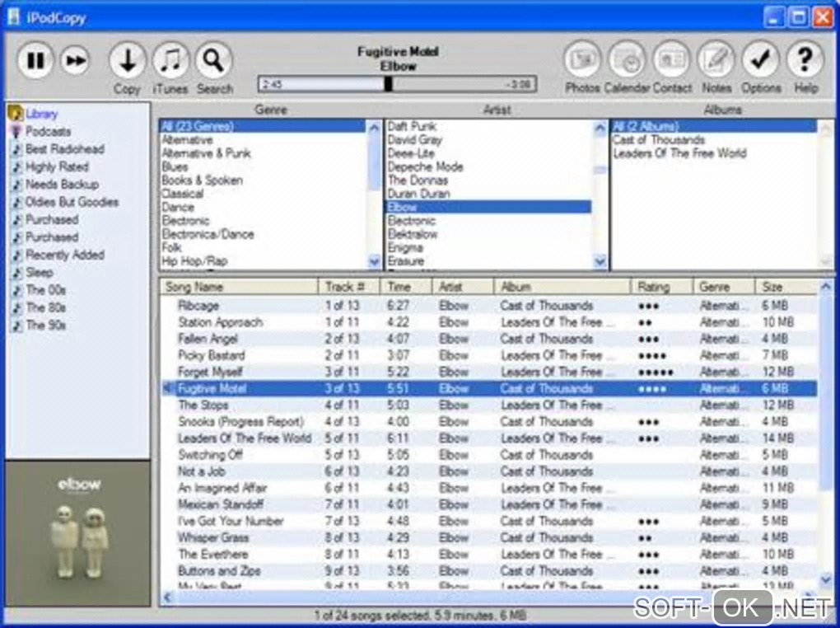Select All (23 Genres) entry

pyautogui.click(x=263, y=127)
